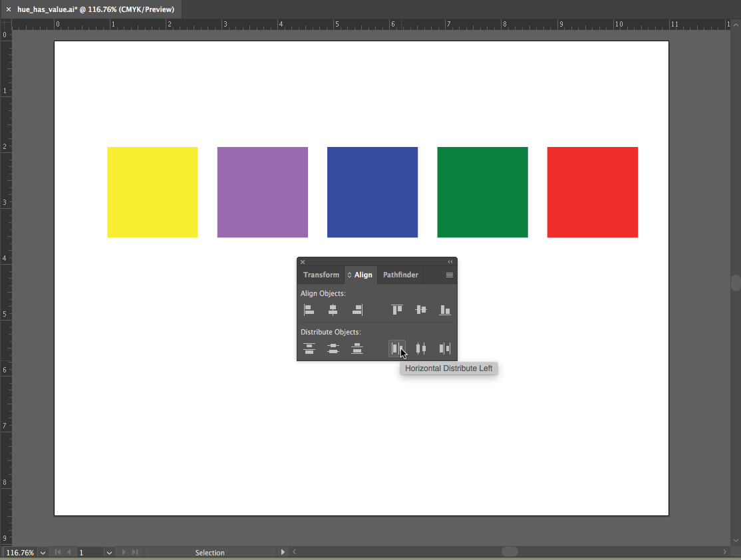
Task: Switch to the Transform tab
Action: (321, 275)
